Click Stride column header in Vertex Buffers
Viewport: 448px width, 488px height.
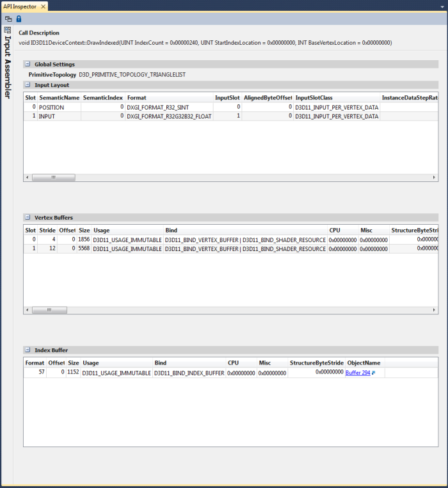point(48,230)
